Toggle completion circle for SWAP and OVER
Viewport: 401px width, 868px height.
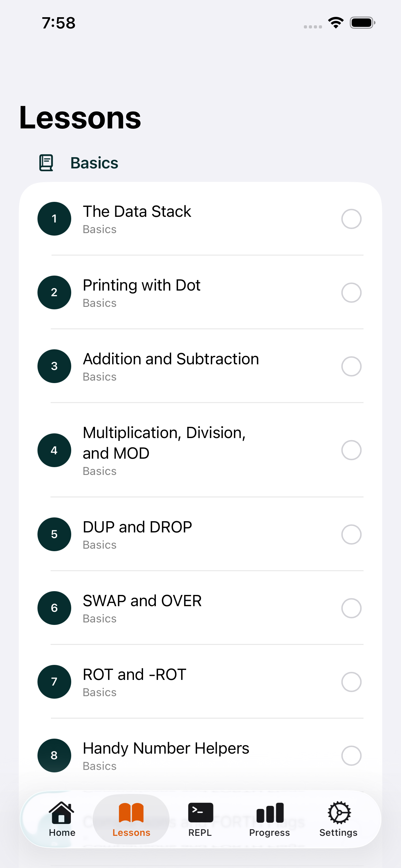tap(351, 608)
